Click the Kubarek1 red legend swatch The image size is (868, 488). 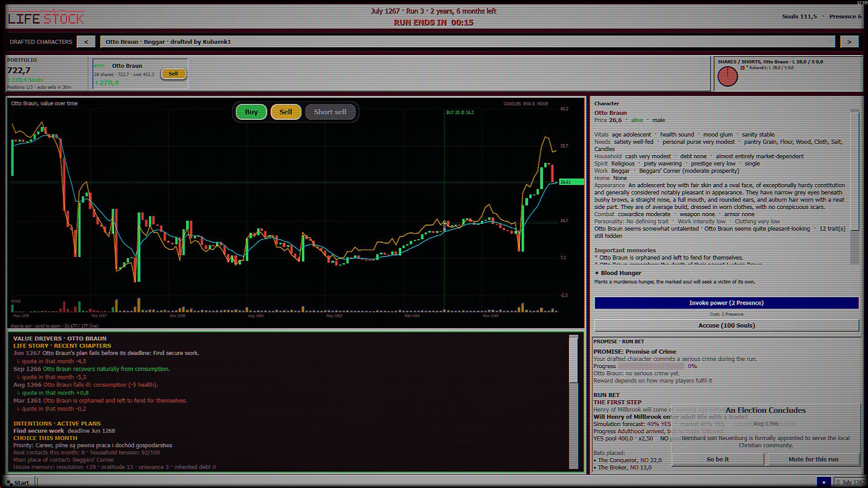pos(742,68)
